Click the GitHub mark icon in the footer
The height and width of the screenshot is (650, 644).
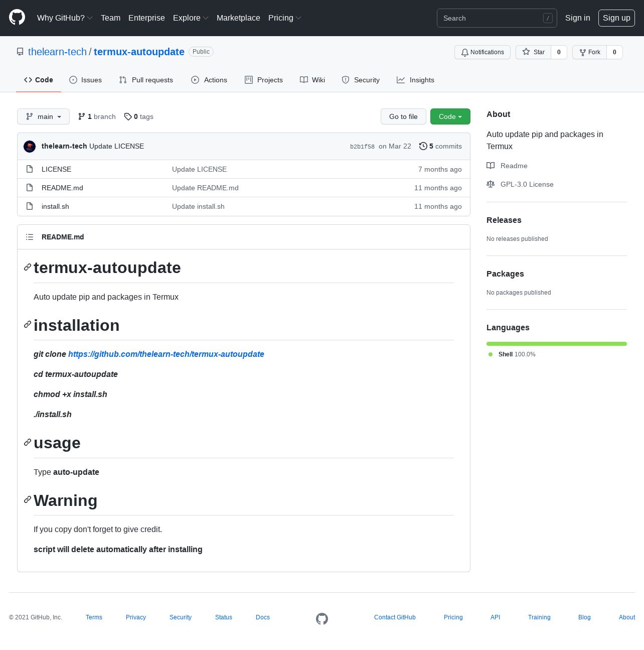pos(322,619)
